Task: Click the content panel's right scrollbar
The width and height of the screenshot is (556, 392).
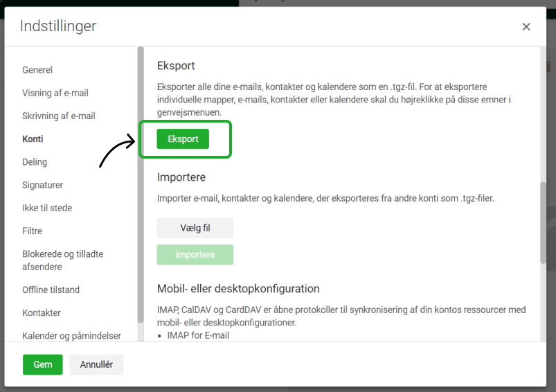Action: 543,222
